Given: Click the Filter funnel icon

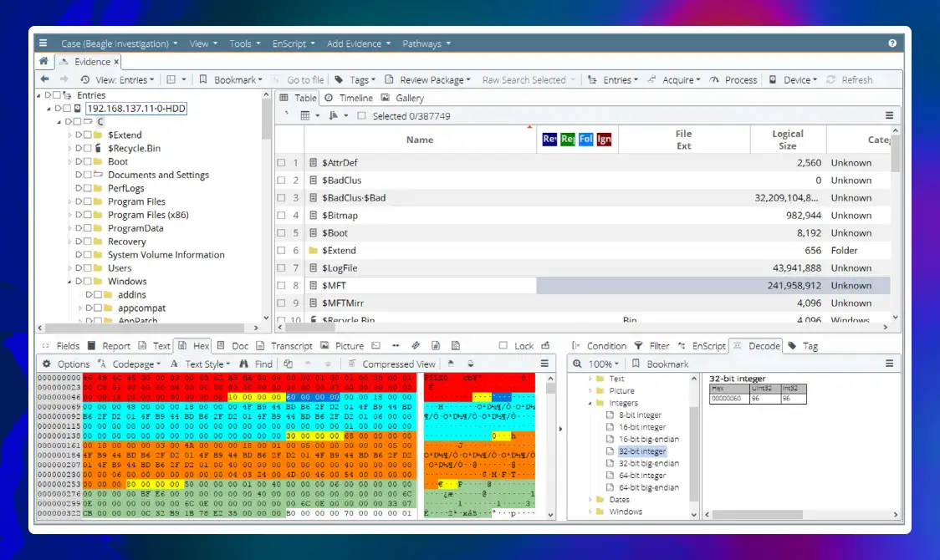Looking at the screenshot, I should [638, 345].
